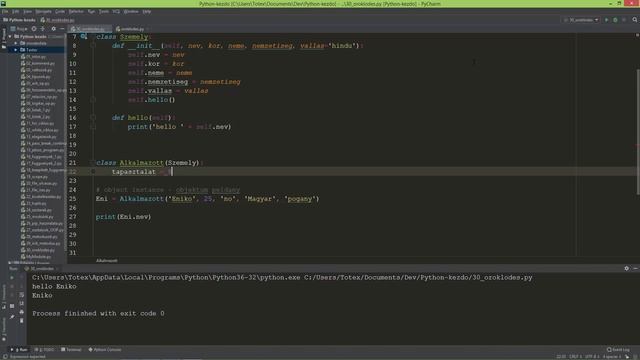This screenshot has width=640, height=360.
Task: Open the Tools menu
Action: click(104, 11)
